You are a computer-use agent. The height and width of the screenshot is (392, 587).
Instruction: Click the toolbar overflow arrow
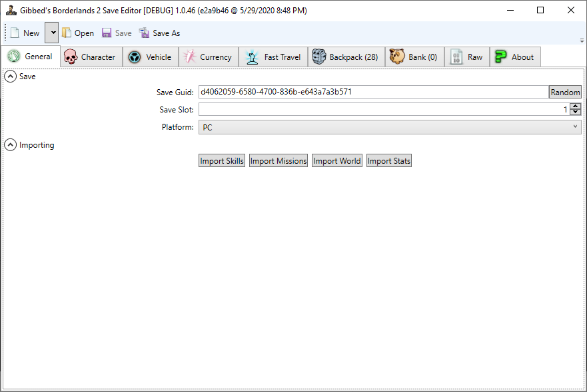coord(582,41)
